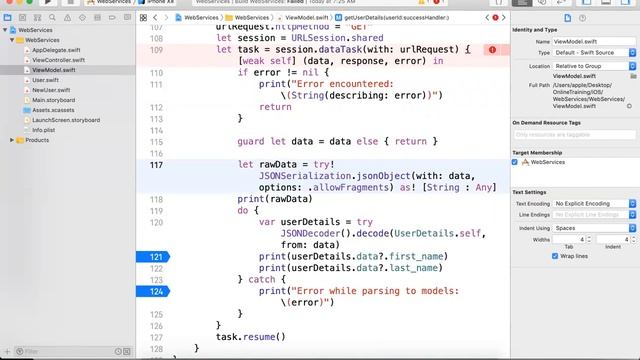Stop the running build
Image resolution: width=640 pixels, height=360 pixels.
point(70,2)
